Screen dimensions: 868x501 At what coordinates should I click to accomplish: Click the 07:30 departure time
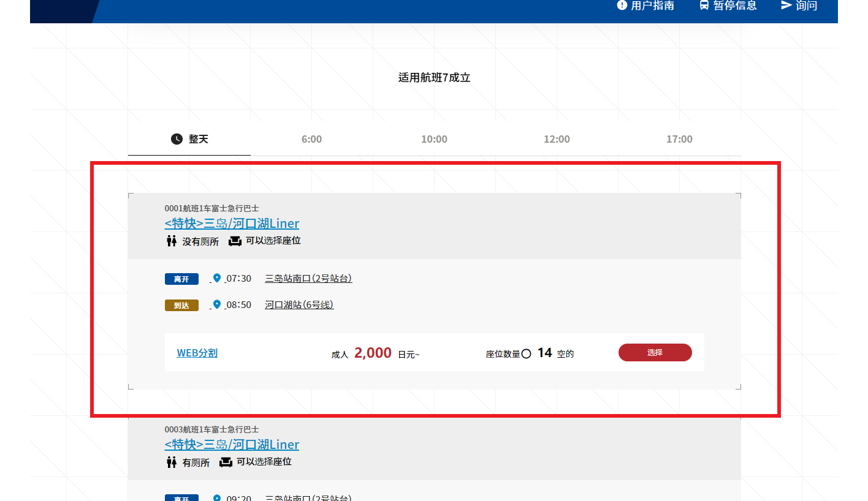click(239, 279)
